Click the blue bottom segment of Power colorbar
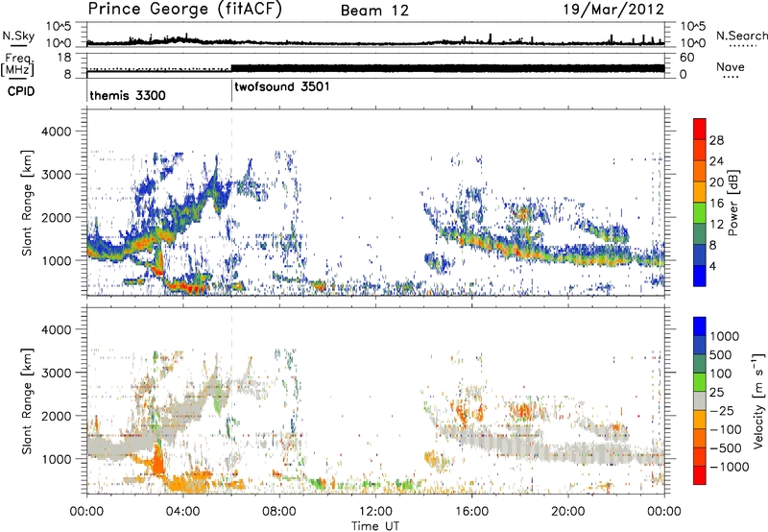The width and height of the screenshot is (768, 532). pyautogui.click(x=700, y=276)
